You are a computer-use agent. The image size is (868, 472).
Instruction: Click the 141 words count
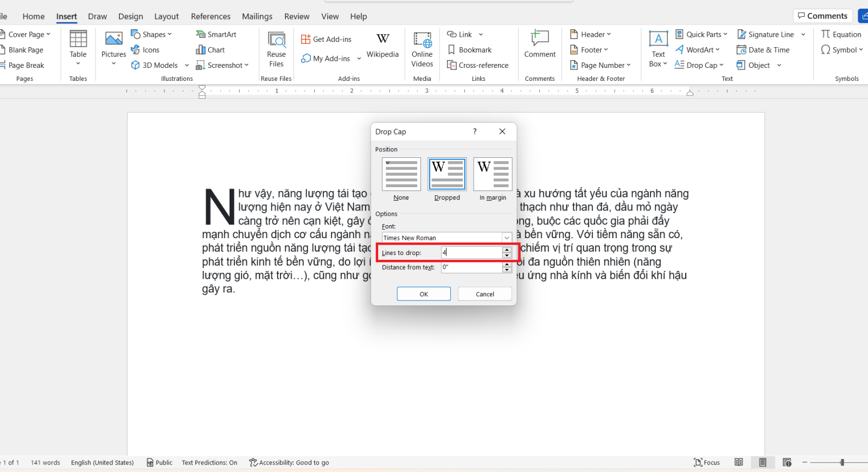(46, 463)
